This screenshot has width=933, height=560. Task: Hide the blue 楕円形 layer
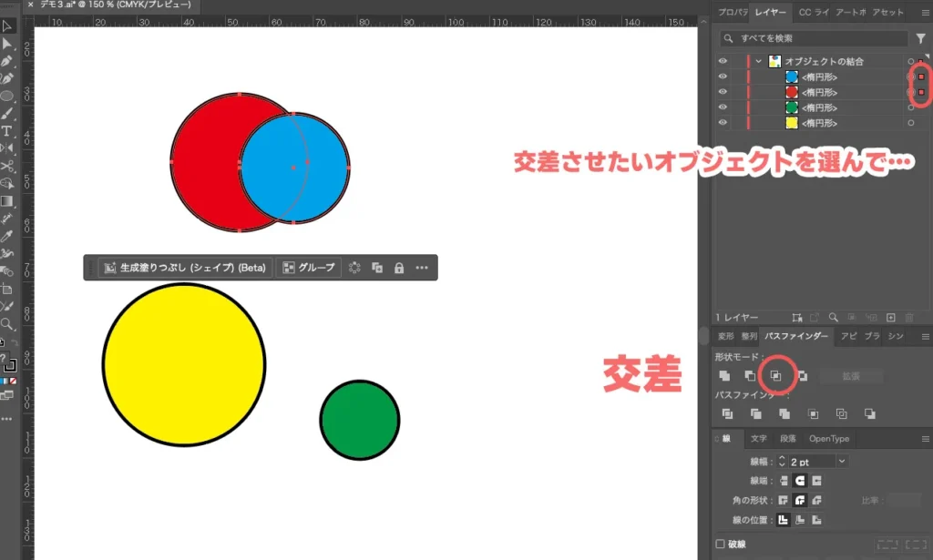coord(723,76)
